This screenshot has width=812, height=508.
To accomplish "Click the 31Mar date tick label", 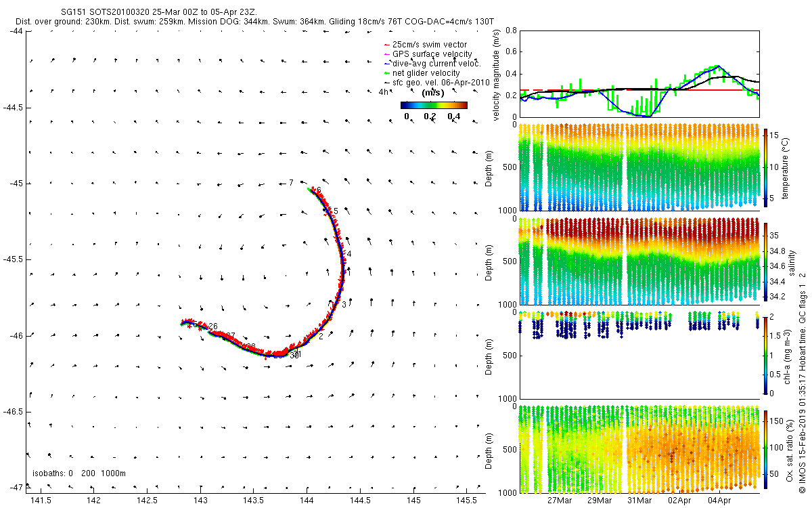I will click(639, 500).
